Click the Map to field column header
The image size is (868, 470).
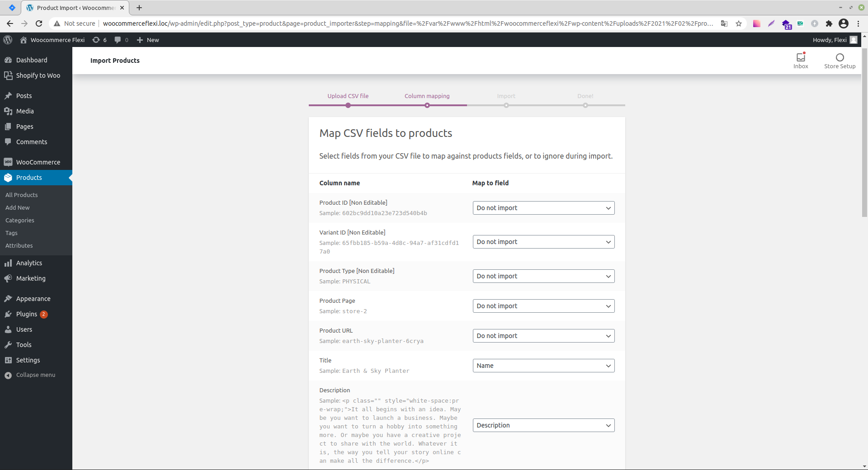click(490, 183)
